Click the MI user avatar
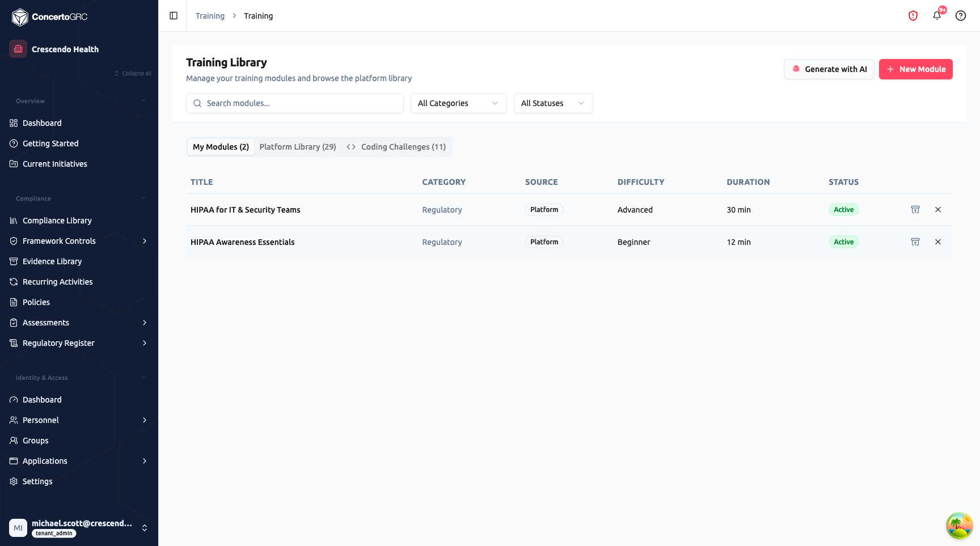Image resolution: width=980 pixels, height=546 pixels. (x=18, y=528)
